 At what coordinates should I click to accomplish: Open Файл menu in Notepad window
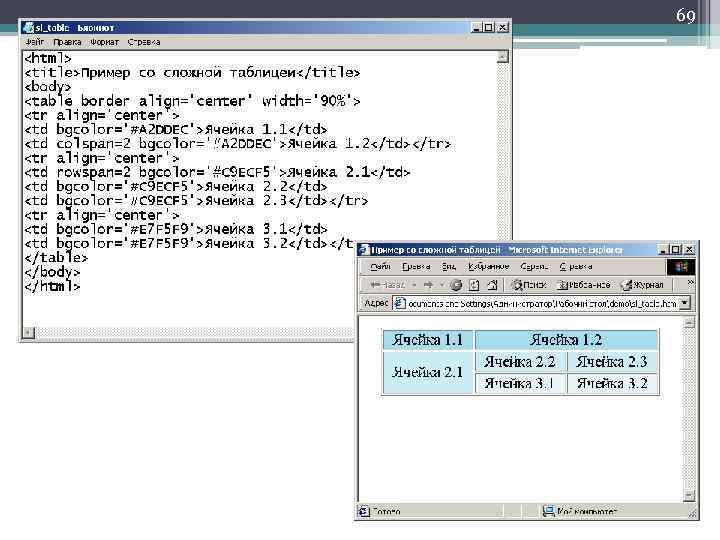(x=35, y=42)
